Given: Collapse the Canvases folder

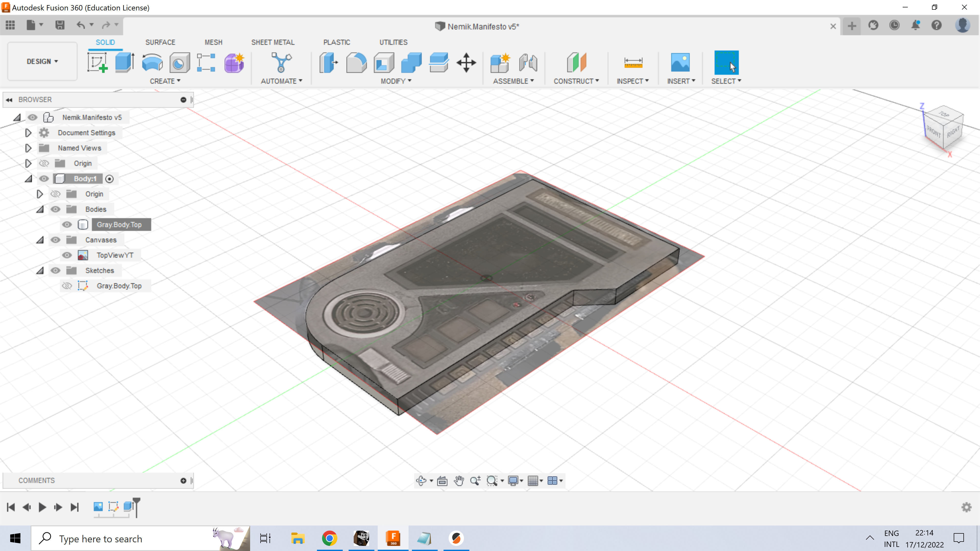Looking at the screenshot, I should click(40, 240).
